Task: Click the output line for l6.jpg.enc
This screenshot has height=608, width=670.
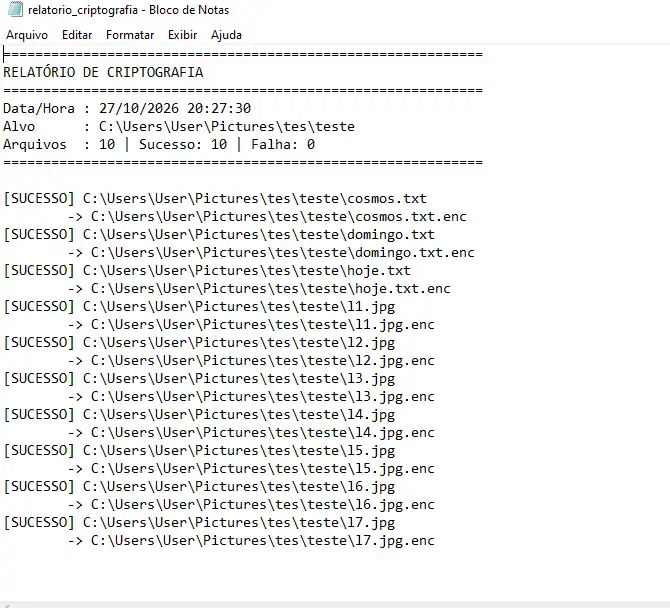Action: click(251, 505)
